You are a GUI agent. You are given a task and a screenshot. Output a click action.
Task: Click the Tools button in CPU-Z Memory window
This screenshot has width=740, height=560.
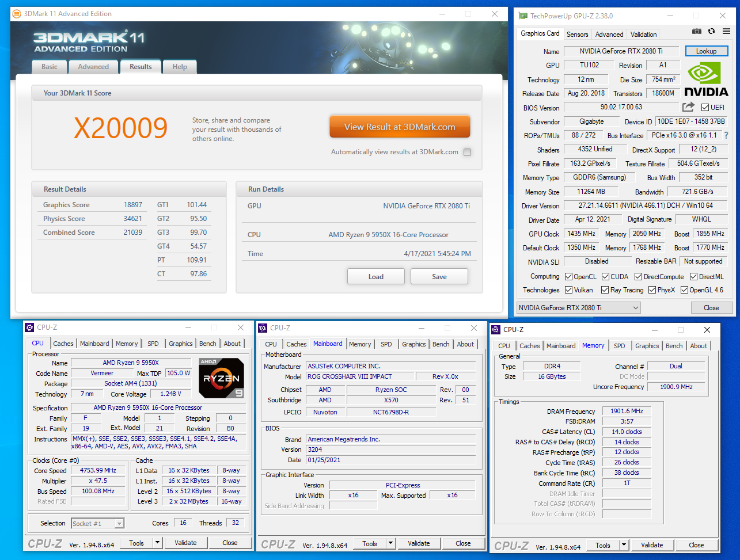[603, 545]
